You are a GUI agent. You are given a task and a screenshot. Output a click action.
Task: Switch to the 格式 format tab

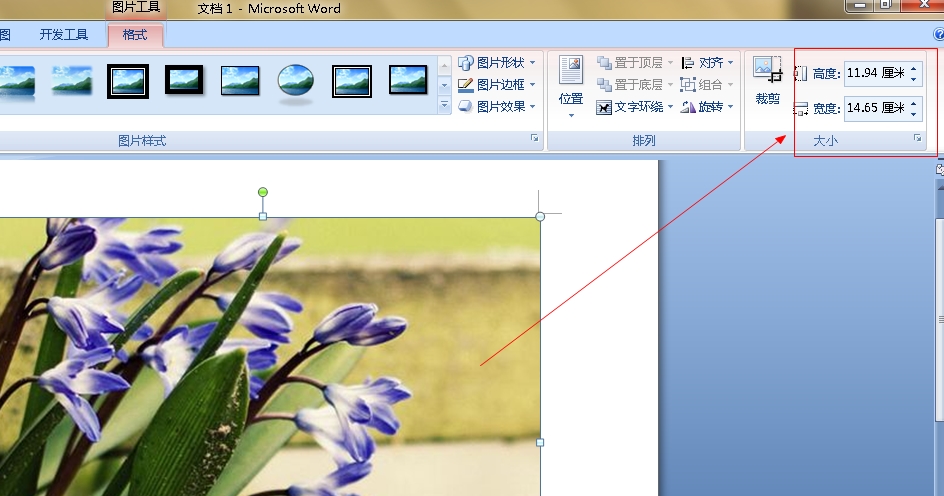(x=135, y=35)
